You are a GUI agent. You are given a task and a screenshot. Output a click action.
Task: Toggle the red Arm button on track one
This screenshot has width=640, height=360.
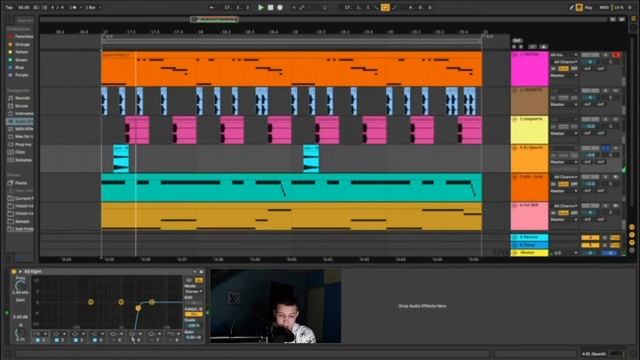pos(616,55)
